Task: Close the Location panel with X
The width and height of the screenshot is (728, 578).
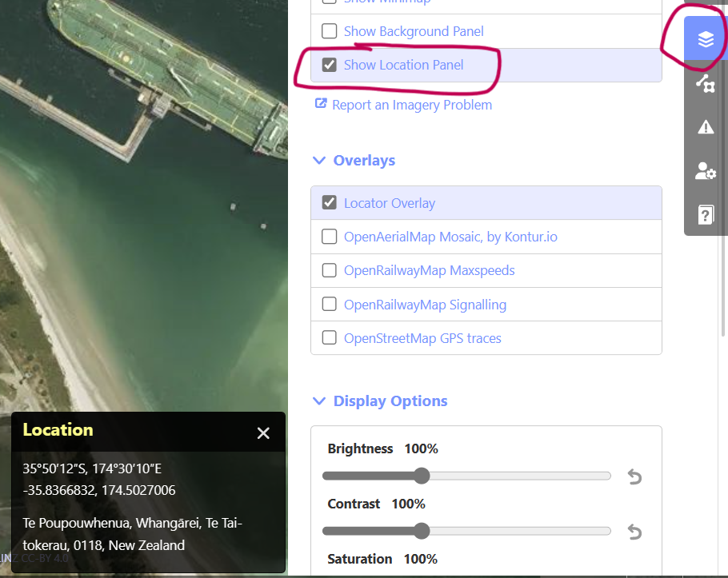Action: pyautogui.click(x=263, y=433)
